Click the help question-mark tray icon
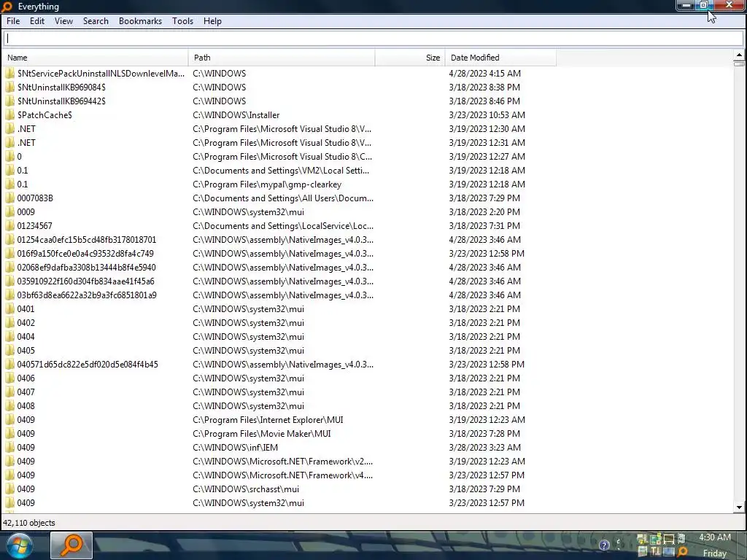 (x=604, y=545)
